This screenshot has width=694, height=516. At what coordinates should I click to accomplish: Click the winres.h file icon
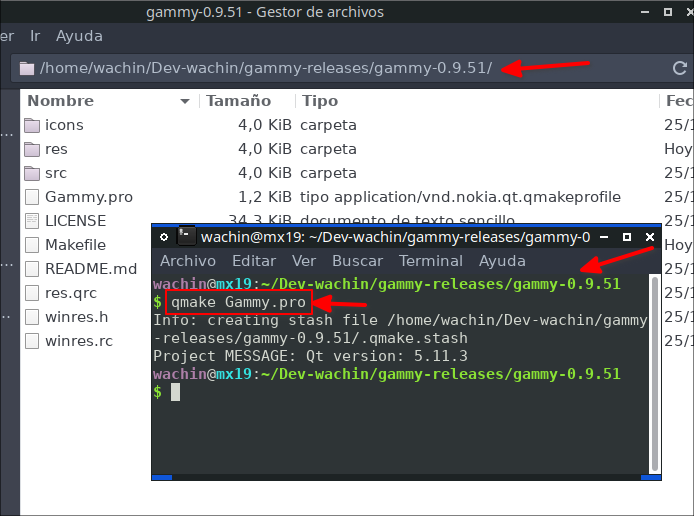32,317
